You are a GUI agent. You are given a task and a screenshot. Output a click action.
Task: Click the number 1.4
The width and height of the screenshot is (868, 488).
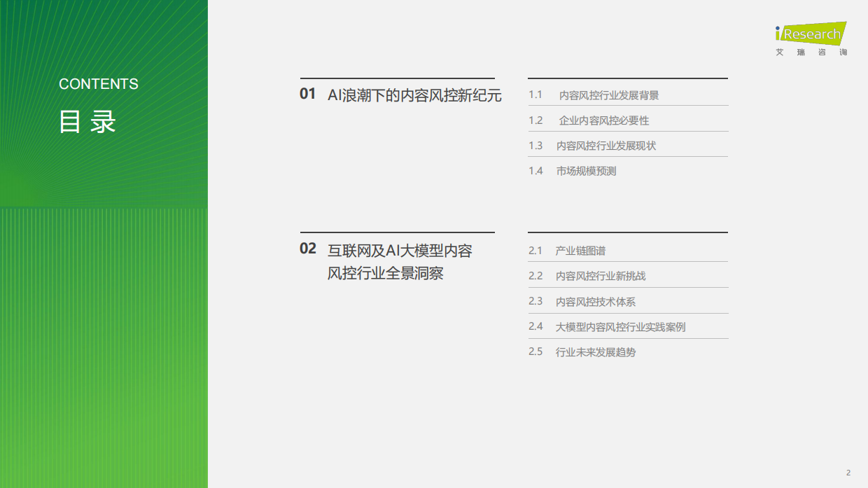pos(535,171)
